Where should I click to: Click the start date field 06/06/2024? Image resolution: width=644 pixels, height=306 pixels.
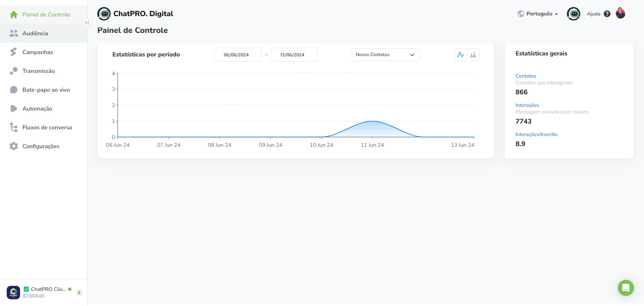(x=237, y=55)
